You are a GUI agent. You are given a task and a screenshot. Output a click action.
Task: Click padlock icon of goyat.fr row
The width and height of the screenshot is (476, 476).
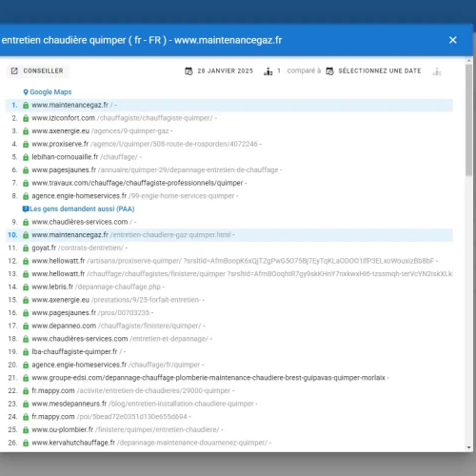pyautogui.click(x=26, y=248)
